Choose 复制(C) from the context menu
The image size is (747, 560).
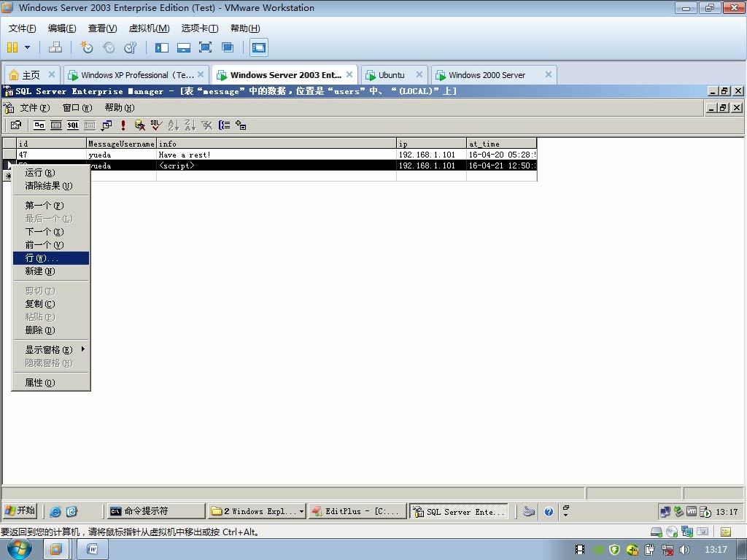pyautogui.click(x=51, y=304)
